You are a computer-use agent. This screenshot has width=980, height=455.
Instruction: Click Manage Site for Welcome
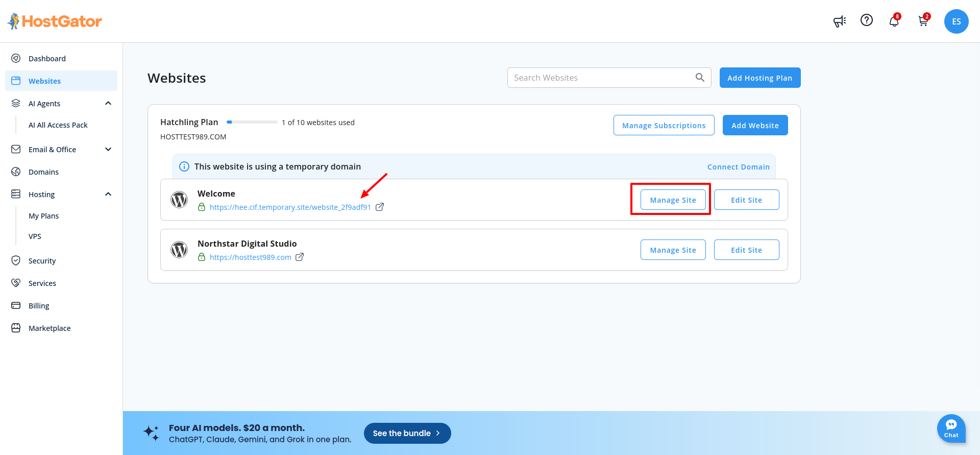(673, 200)
